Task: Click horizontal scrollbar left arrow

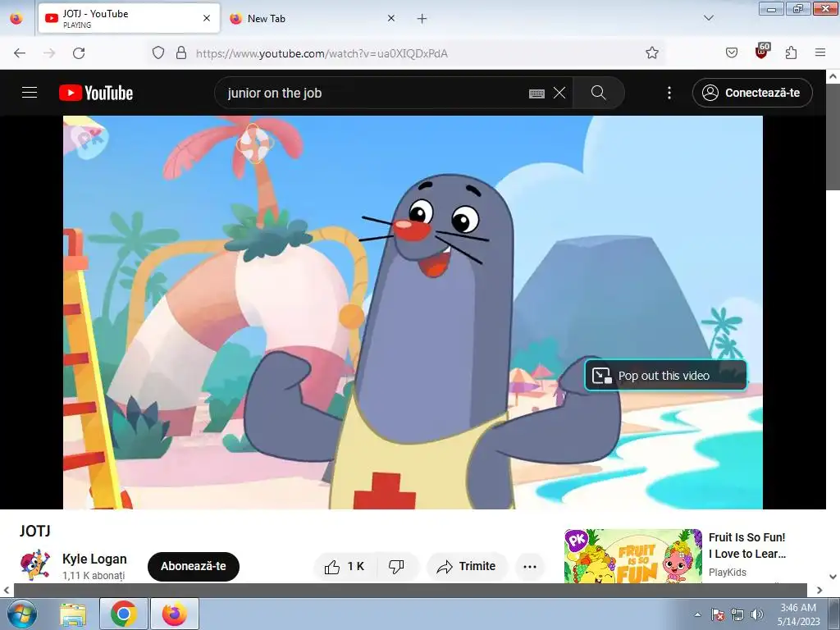Action: pyautogui.click(x=7, y=591)
